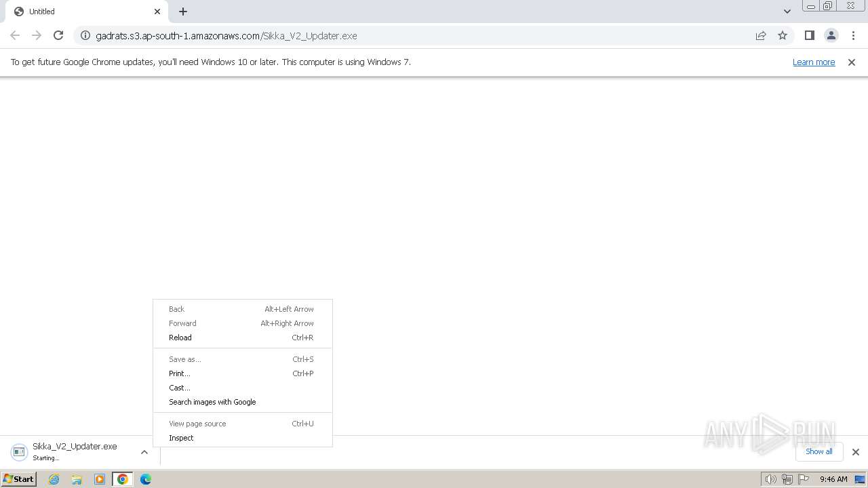Switch to Chrome taskbar icon
The height and width of the screenshot is (488, 868).
point(123,479)
